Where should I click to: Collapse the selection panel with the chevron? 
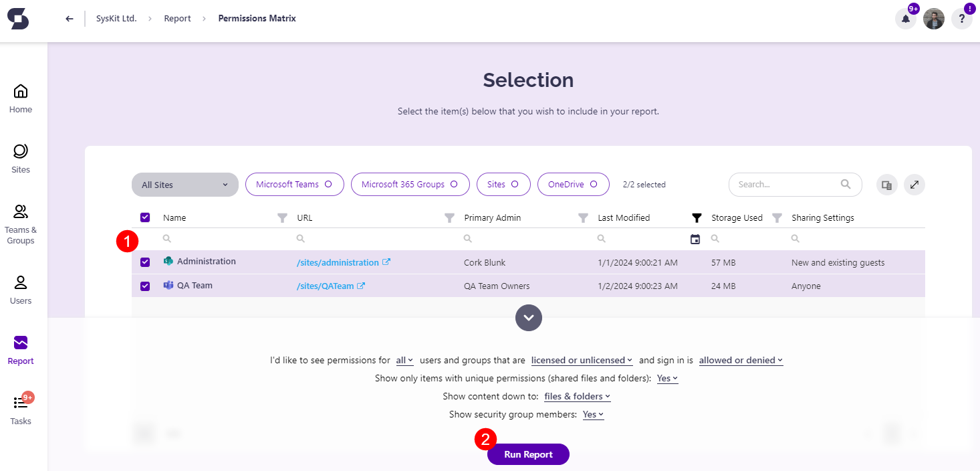point(528,317)
